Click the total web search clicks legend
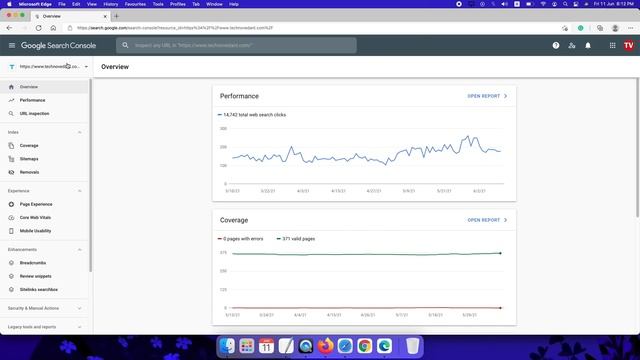Screen dimensions: 640x360 coord(252,115)
